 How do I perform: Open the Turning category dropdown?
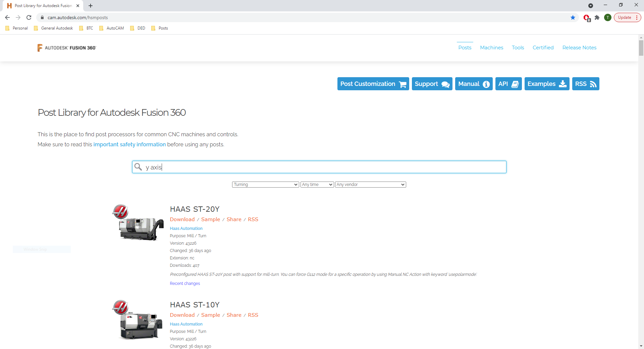(265, 184)
